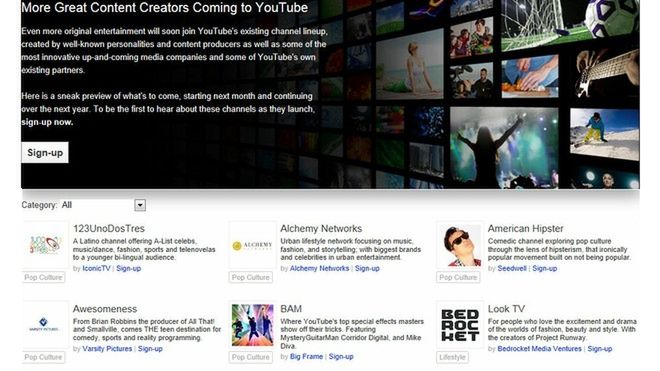Click the white Sign-up button in banner
This screenshot has width=660, height=371.
point(45,152)
